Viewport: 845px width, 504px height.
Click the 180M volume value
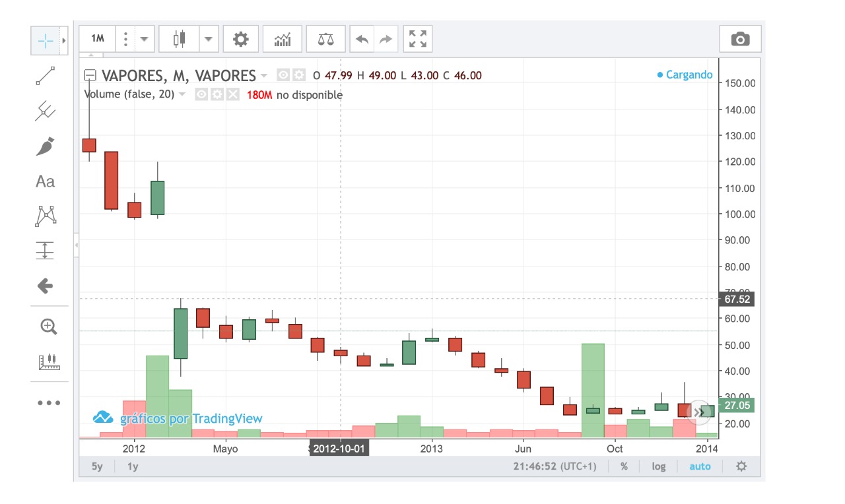[259, 94]
